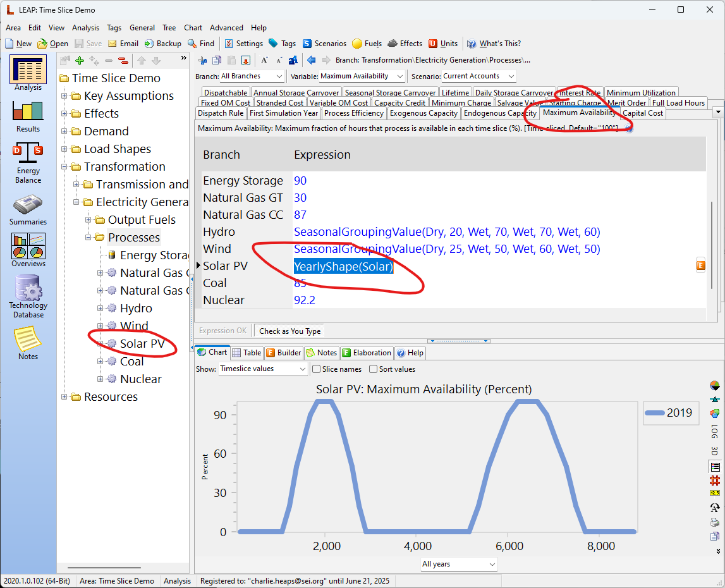Screen dimensions: 725x588
Task: Toggle Check as You Type button
Action: pyautogui.click(x=289, y=331)
